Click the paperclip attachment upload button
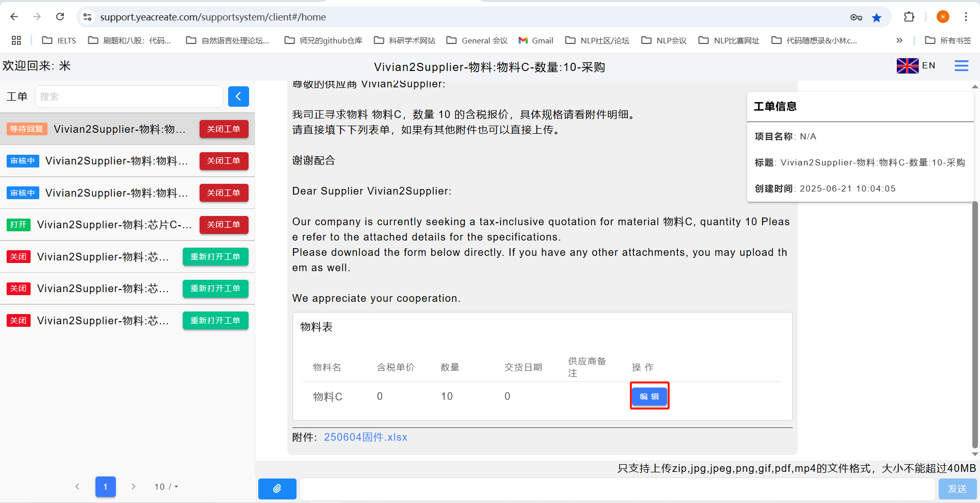The width and height of the screenshot is (980, 503). 277,489
